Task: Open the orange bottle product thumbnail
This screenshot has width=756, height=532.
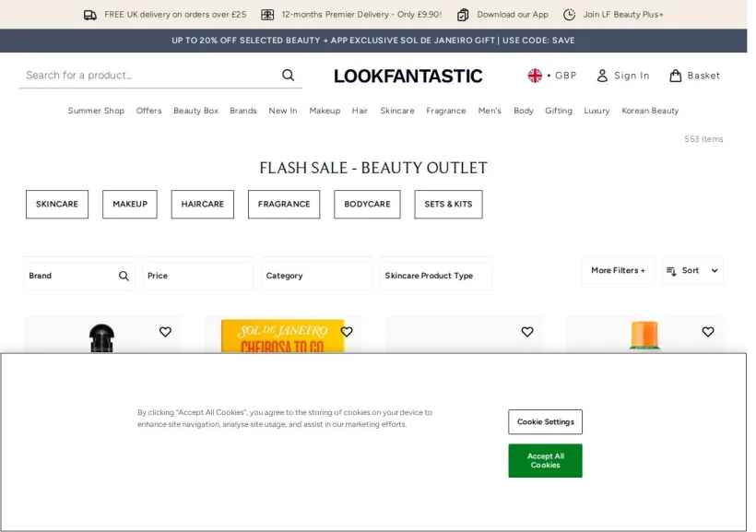Action: [x=644, y=336]
